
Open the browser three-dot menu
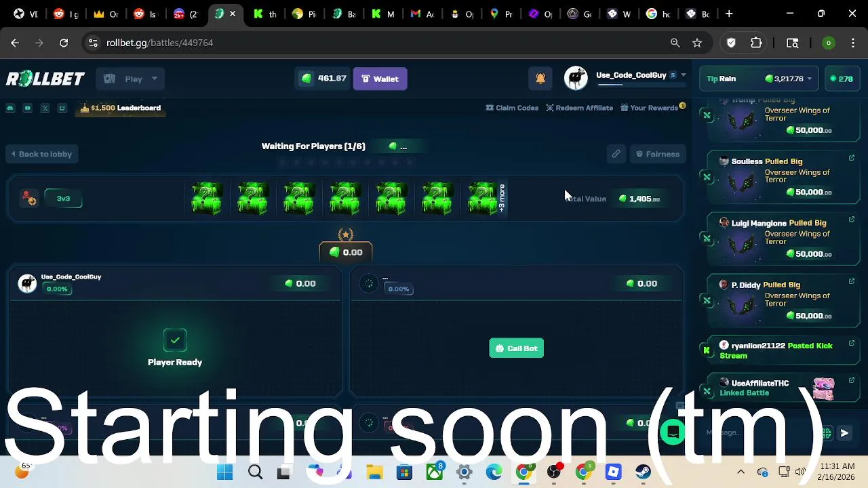coord(852,43)
